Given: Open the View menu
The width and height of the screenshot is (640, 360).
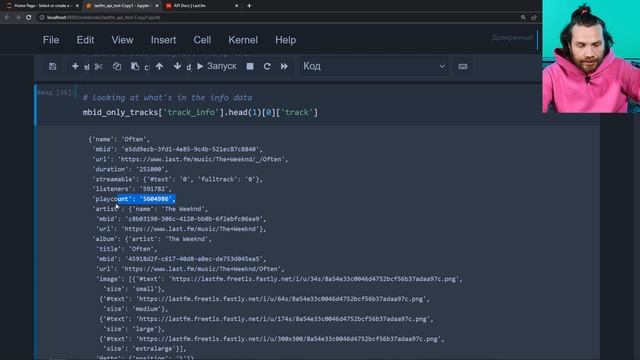Looking at the screenshot, I should [122, 40].
